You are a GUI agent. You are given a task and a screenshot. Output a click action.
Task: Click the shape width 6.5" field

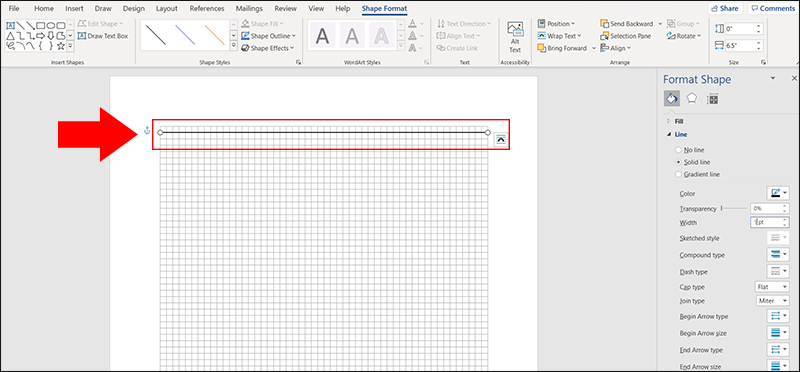pos(743,45)
